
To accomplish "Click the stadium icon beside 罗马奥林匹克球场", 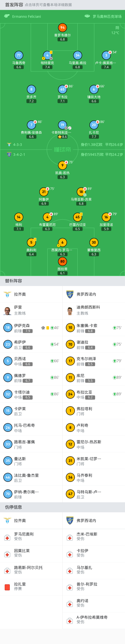I will [x=87, y=16].
